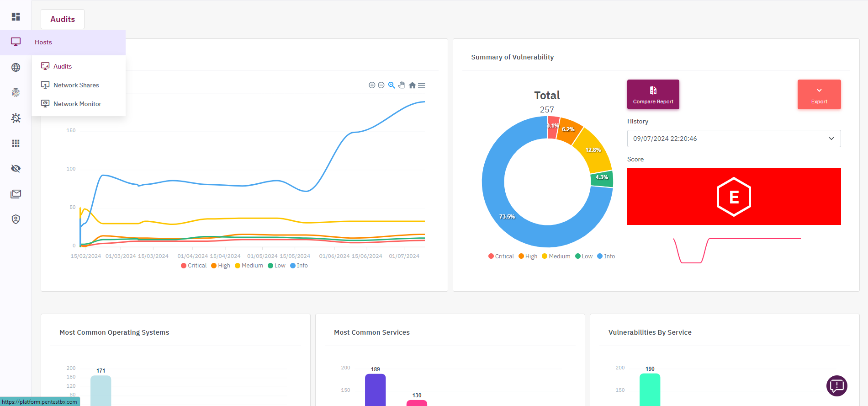
Task: Toggle Critical in donut chart legend
Action: [x=501, y=256]
